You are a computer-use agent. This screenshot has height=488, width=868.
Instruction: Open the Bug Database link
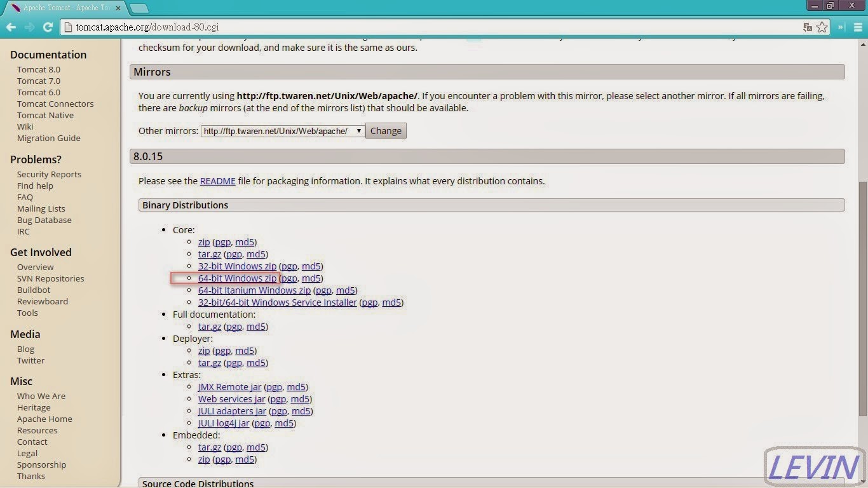click(44, 220)
